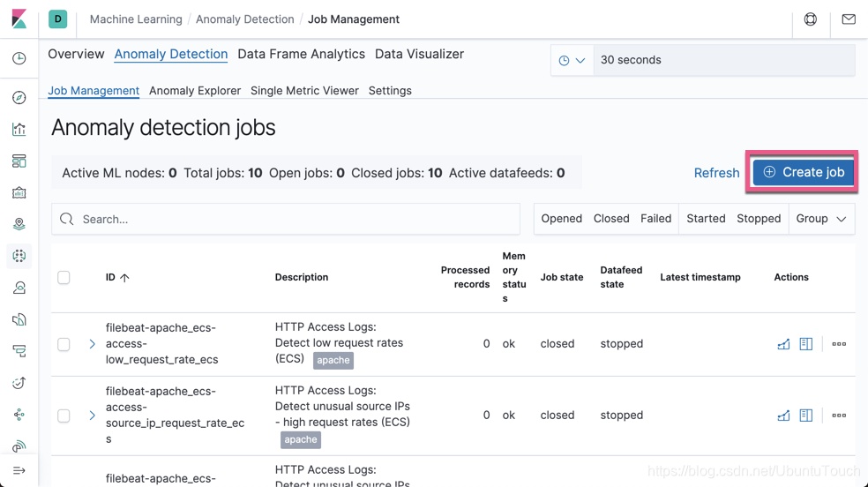This screenshot has width=868, height=487.
Task: Click the mail icon in the header
Action: coord(849,19)
